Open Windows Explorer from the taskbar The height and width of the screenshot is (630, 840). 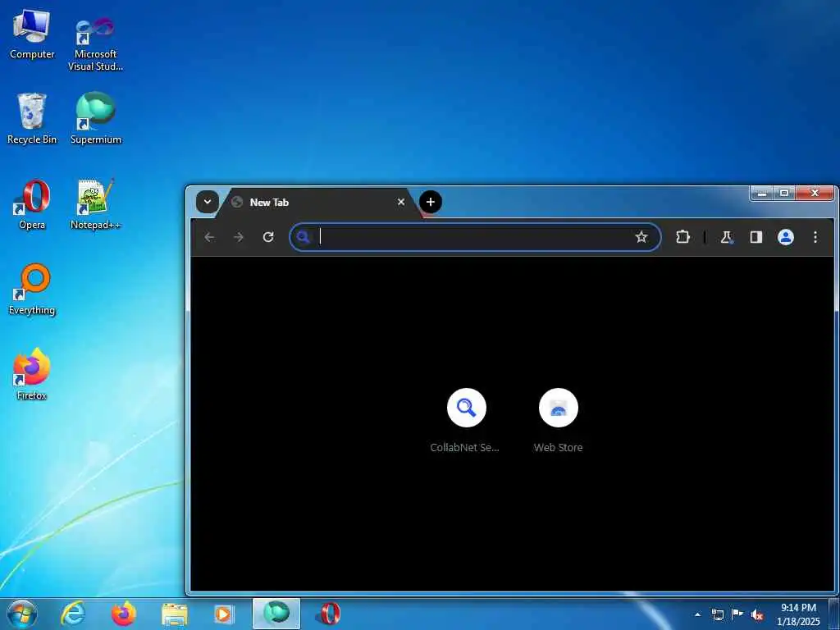coord(175,614)
